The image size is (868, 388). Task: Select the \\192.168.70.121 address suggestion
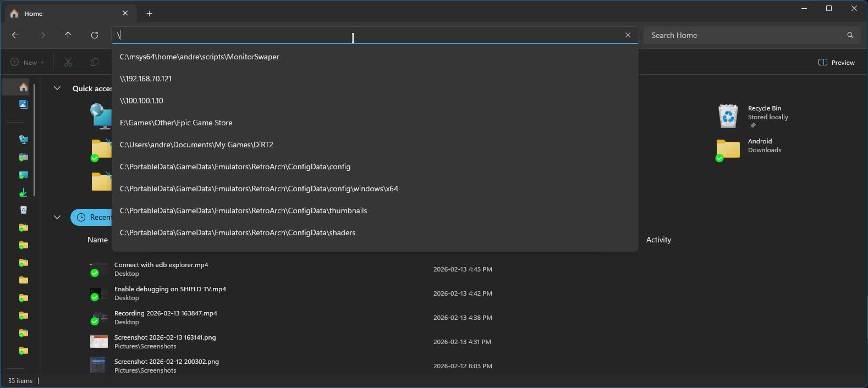(146, 79)
